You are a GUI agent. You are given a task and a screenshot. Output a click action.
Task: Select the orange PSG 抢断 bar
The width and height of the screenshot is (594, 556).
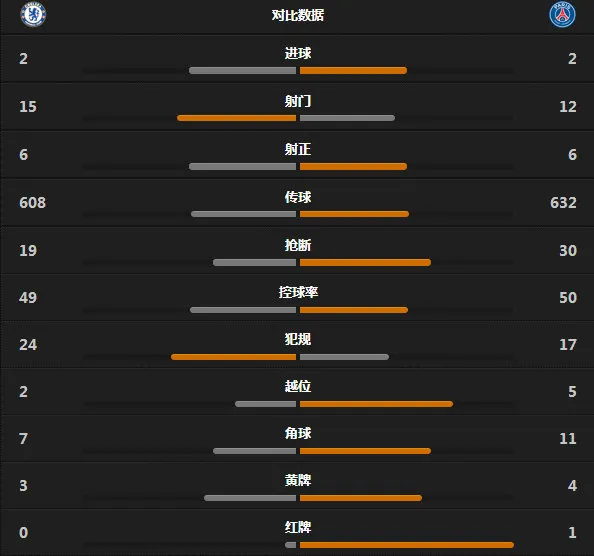point(365,262)
